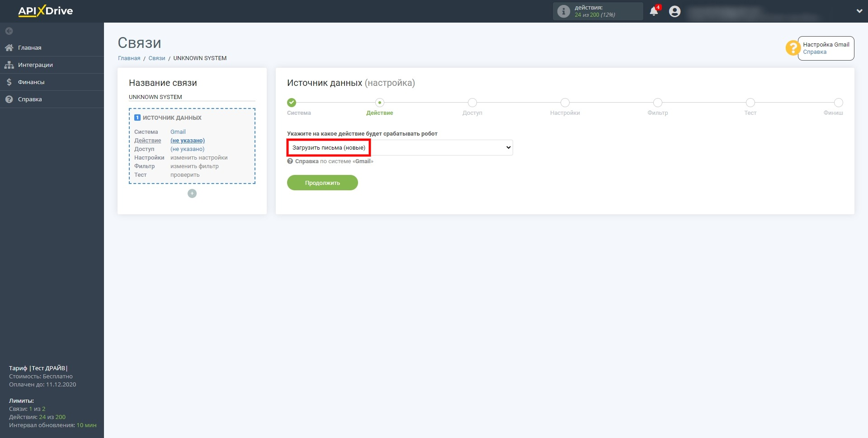Click изменить фильтр link

click(194, 166)
